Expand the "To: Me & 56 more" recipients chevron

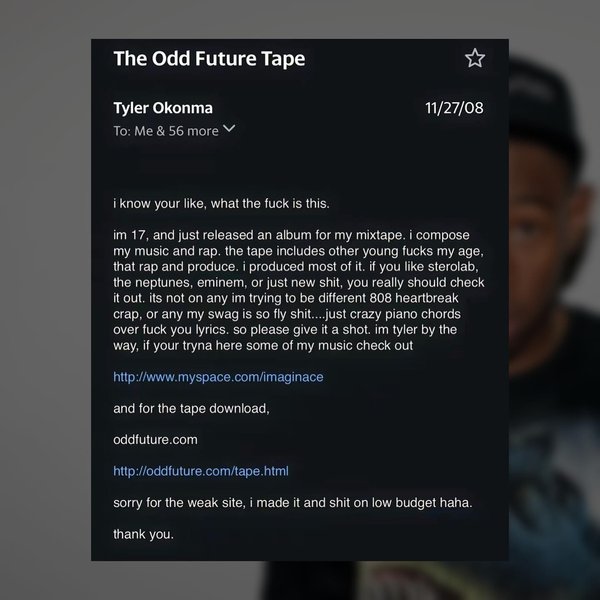point(229,129)
